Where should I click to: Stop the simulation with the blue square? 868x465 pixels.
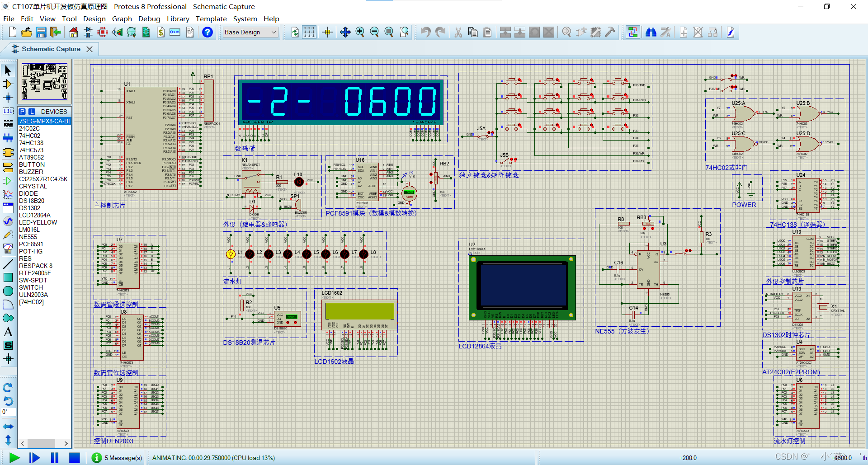coord(74,458)
